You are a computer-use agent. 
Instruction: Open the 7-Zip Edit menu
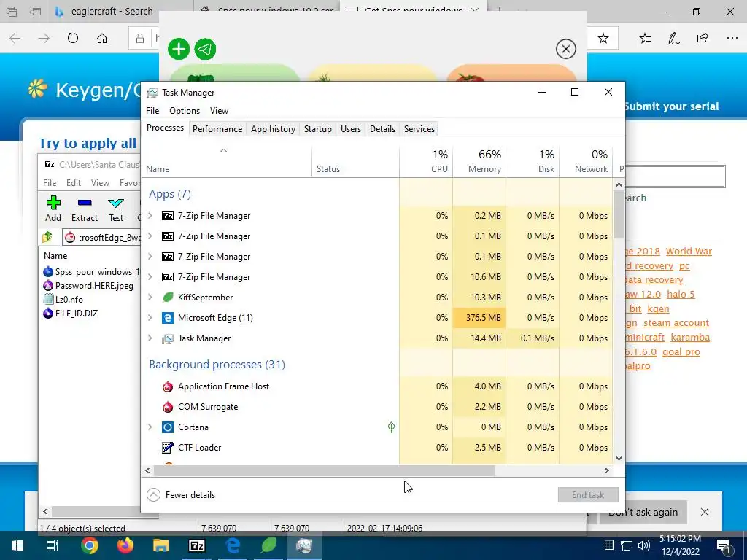point(74,183)
